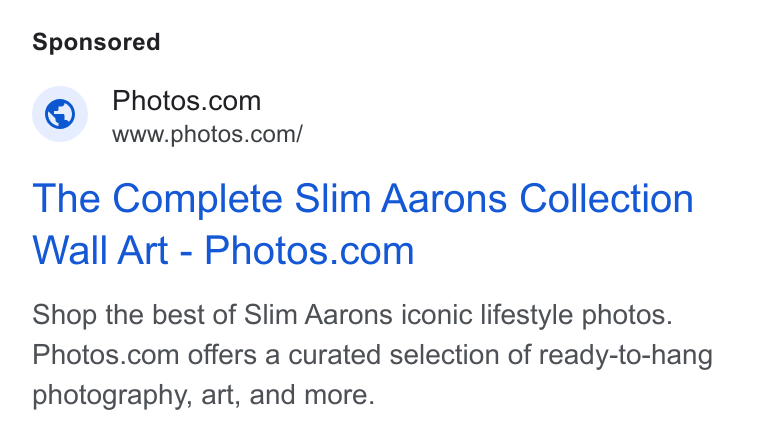Click the word 'Collection' in headline
This screenshot has width=760, height=438.
(606, 199)
